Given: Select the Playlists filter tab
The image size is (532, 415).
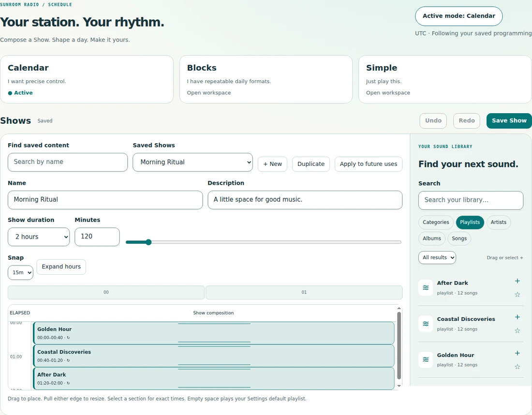Looking at the screenshot, I should 470,222.
